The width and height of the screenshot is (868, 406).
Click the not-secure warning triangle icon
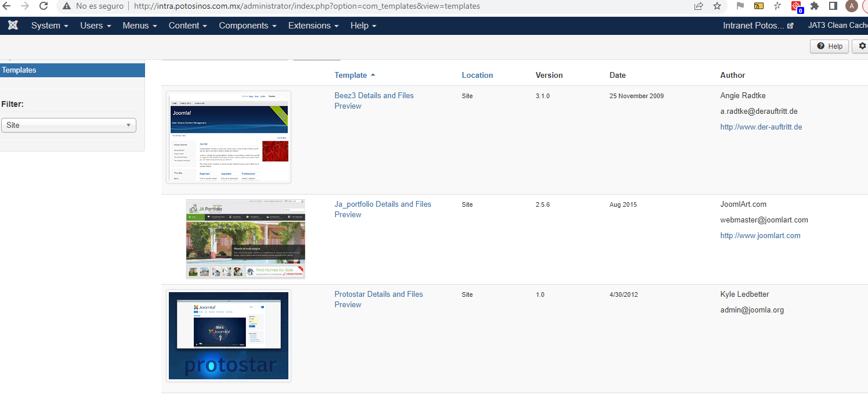click(66, 6)
